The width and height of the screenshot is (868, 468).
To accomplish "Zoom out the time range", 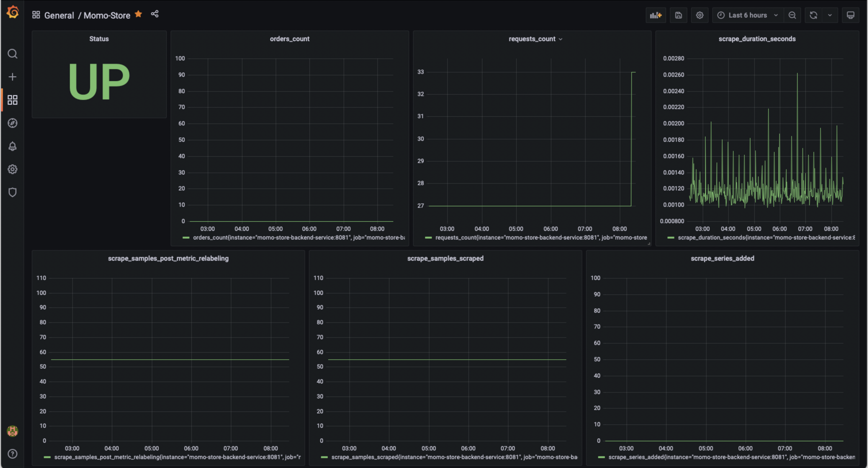I will (793, 15).
